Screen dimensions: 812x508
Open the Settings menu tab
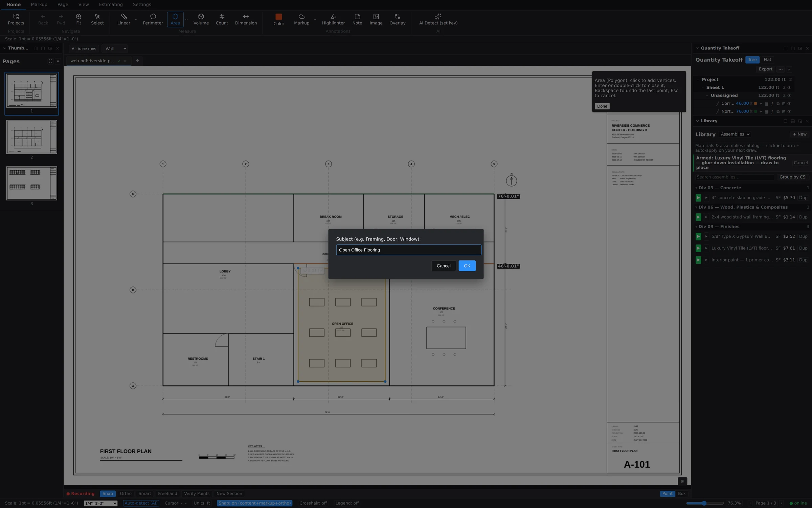click(142, 4)
